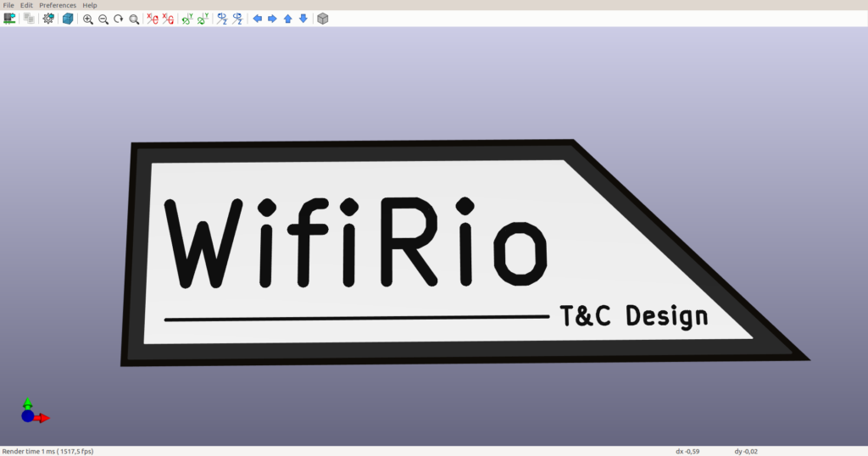Viewport: 868px width, 456px height.
Task: Move board down with blue arrow
Action: click(303, 19)
